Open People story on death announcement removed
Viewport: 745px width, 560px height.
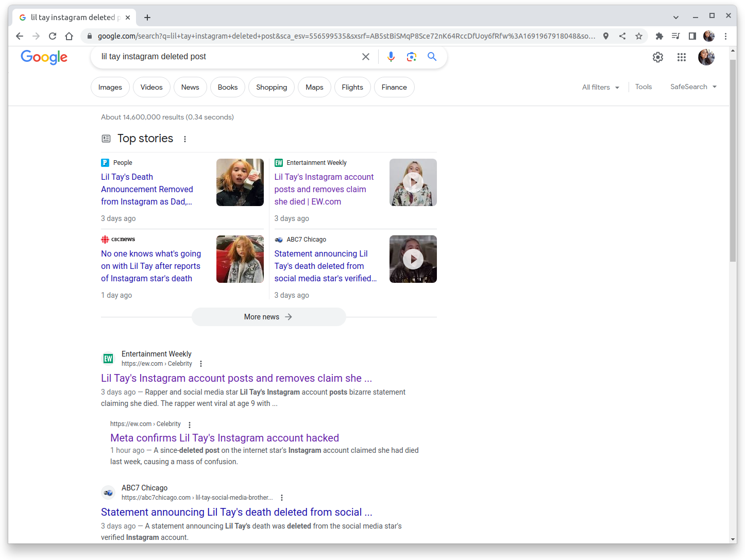point(147,189)
